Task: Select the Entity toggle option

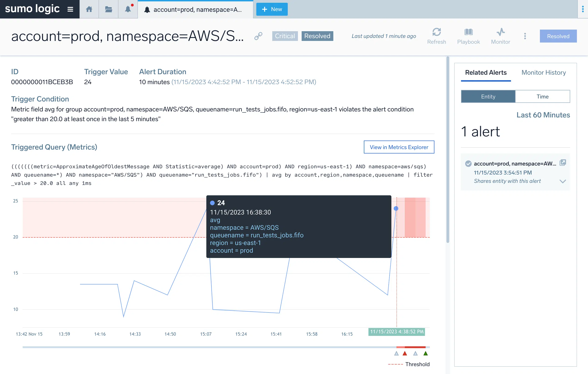Action: (x=488, y=97)
